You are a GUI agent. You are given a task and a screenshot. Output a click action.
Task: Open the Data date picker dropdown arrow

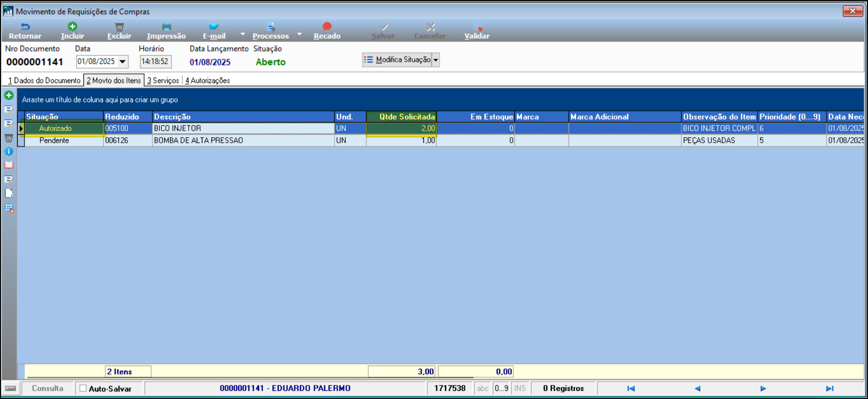coord(122,62)
